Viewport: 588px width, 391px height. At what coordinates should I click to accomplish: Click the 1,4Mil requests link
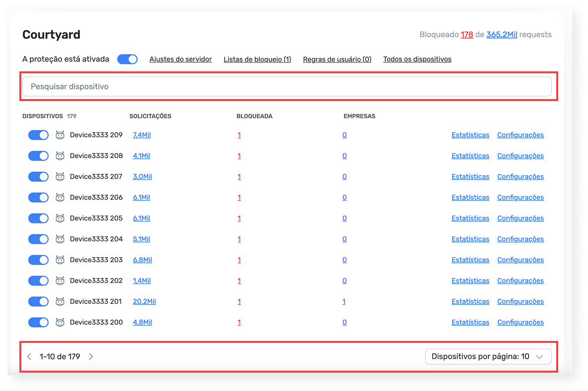pyautogui.click(x=142, y=280)
